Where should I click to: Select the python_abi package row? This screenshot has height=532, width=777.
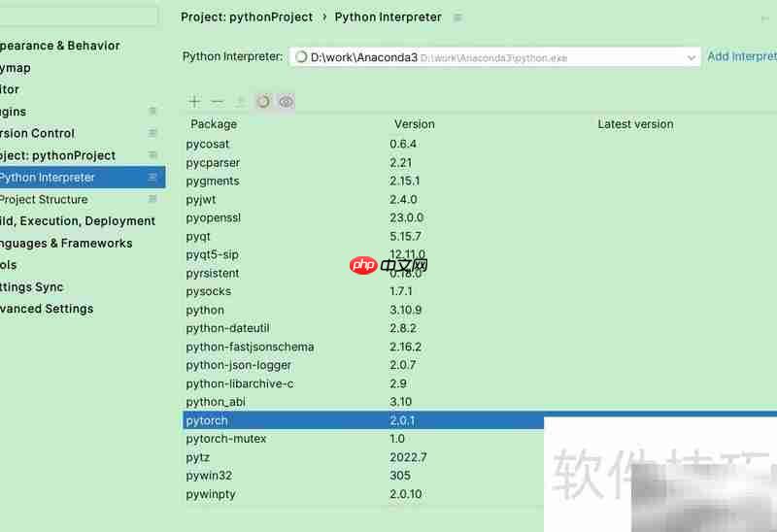[x=480, y=402]
